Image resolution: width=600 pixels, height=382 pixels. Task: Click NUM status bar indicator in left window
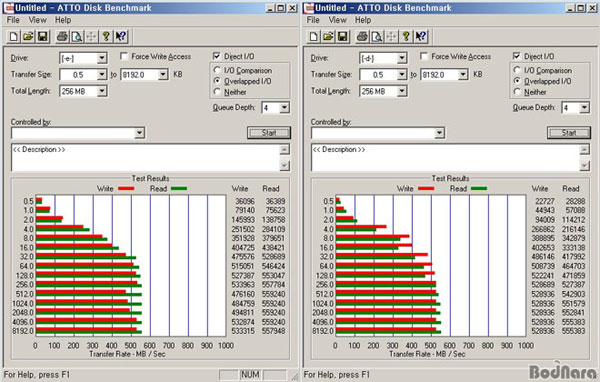250,375
